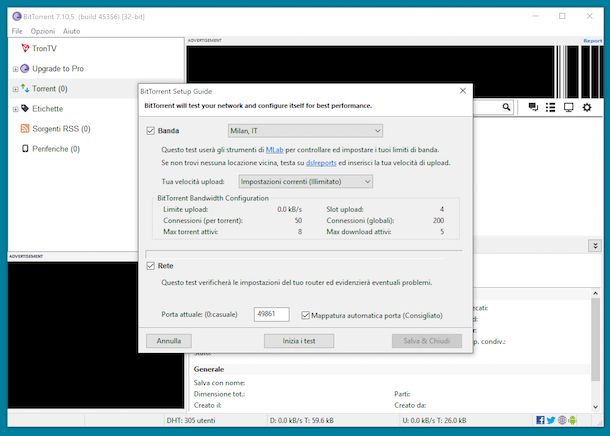Click the Periferiche device icon
The width and height of the screenshot is (610, 436).
25,149
